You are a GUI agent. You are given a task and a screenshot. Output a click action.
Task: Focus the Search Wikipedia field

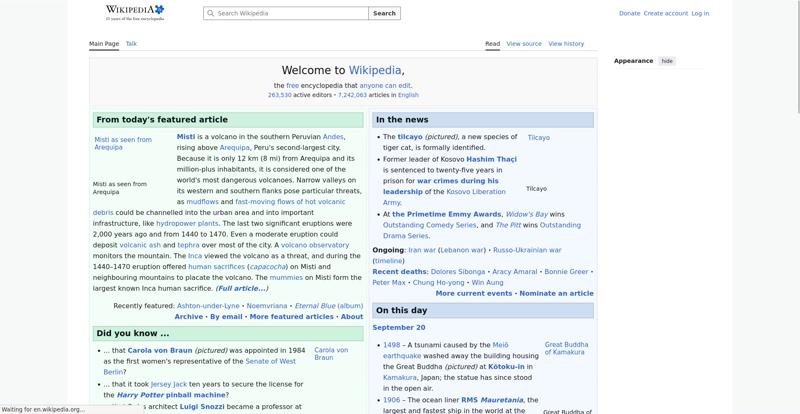[286, 13]
